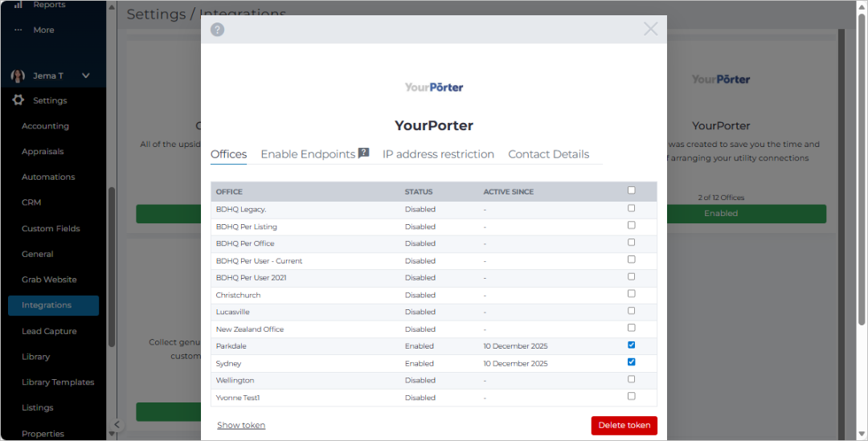The image size is (868, 441).
Task: Open Automations in the sidebar
Action: [x=48, y=177]
